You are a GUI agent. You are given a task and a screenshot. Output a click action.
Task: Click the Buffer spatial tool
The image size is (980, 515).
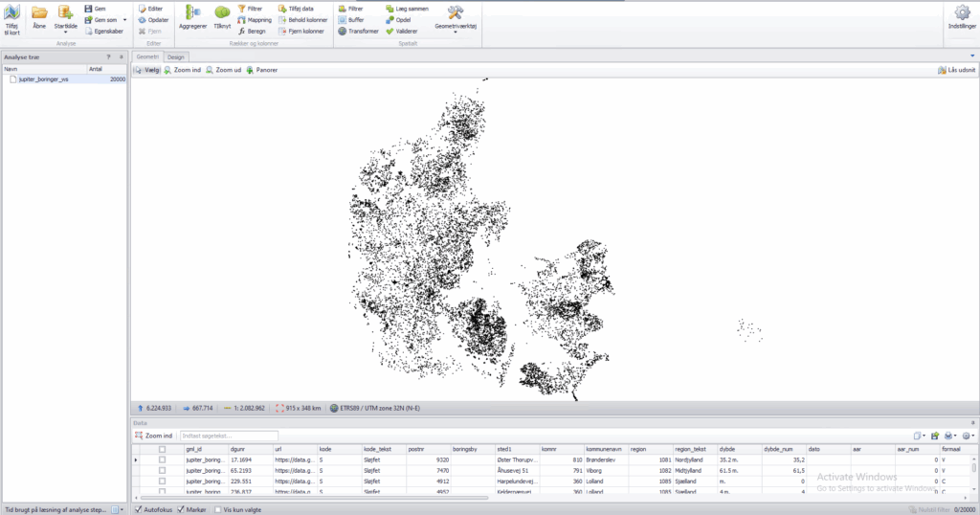pyautogui.click(x=354, y=19)
